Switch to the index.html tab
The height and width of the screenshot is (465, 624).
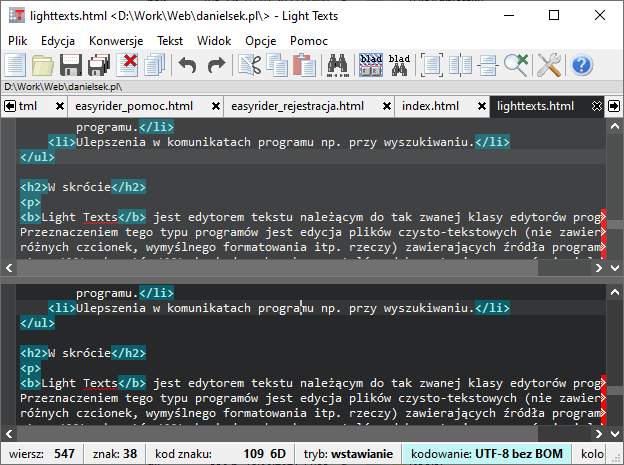pyautogui.click(x=430, y=106)
